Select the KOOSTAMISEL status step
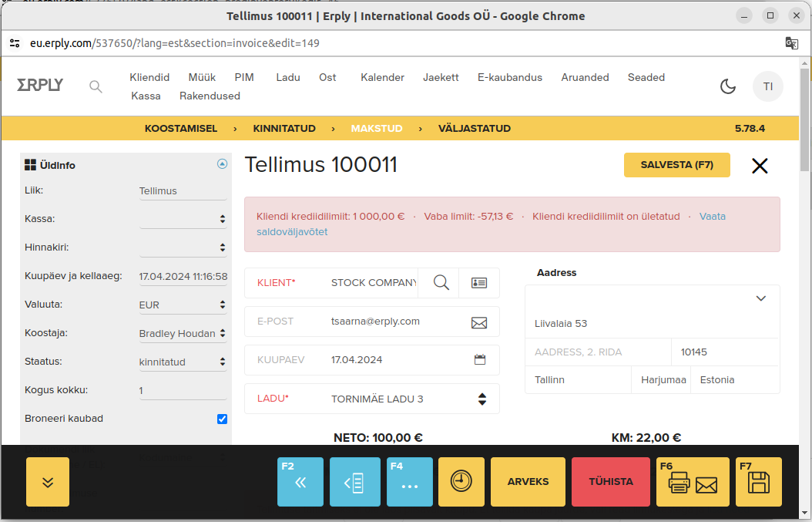 [x=181, y=129]
